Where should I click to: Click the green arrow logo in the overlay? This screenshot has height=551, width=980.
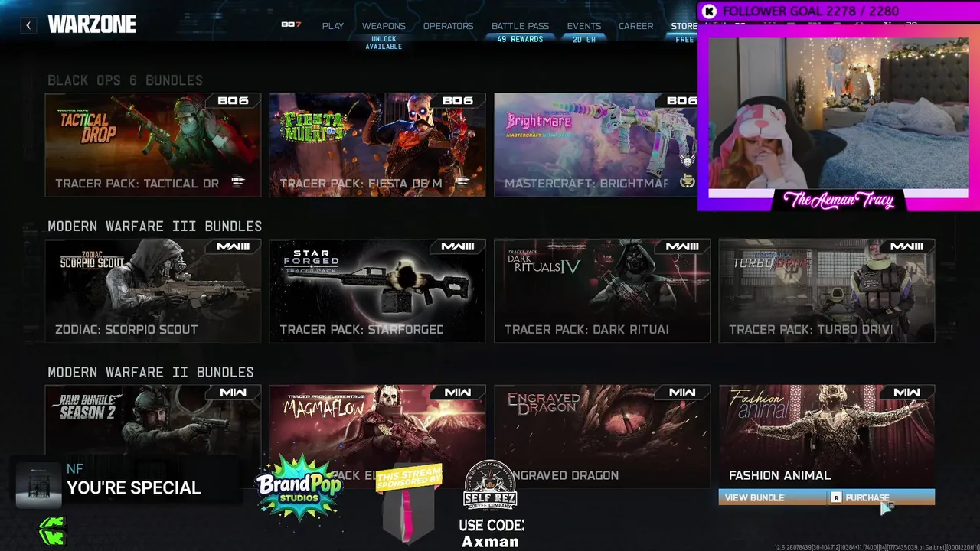coord(53,530)
